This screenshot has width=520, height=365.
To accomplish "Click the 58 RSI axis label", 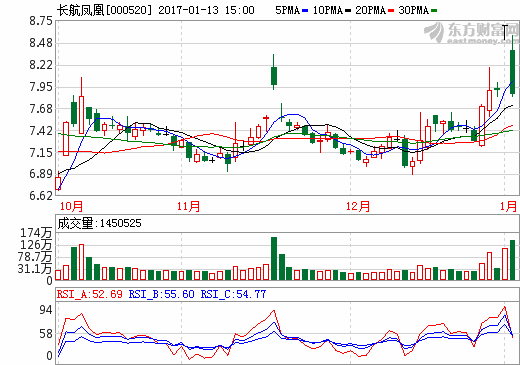I will click(46, 334).
